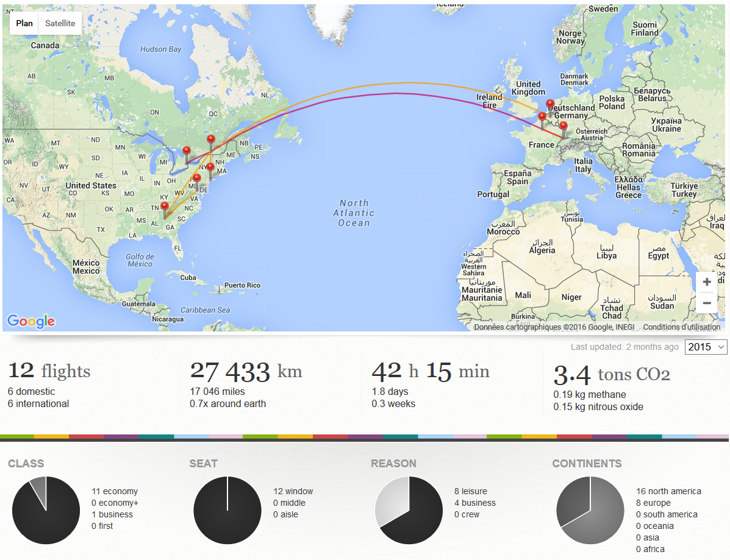Click the Reason pie chart
The width and height of the screenshot is (730, 560).
[x=409, y=510]
